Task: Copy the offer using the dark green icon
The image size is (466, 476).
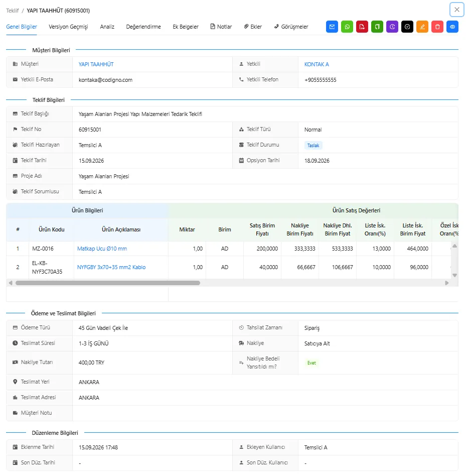Action: point(377,27)
